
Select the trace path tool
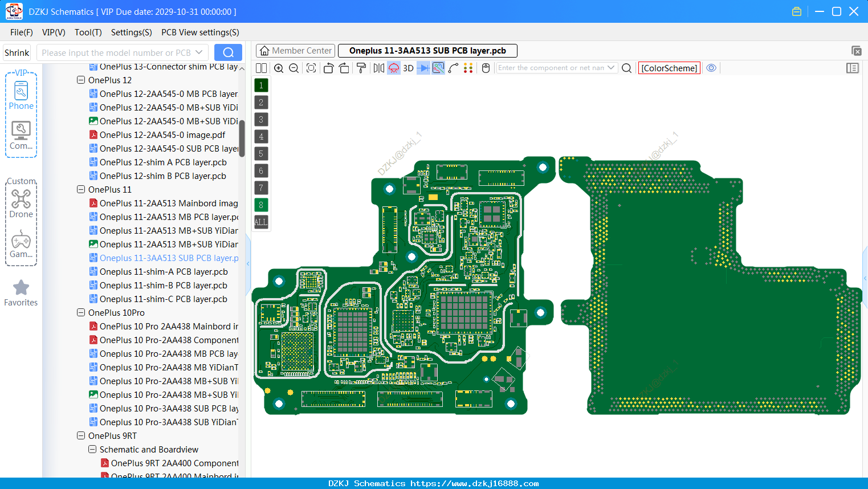[x=454, y=68]
